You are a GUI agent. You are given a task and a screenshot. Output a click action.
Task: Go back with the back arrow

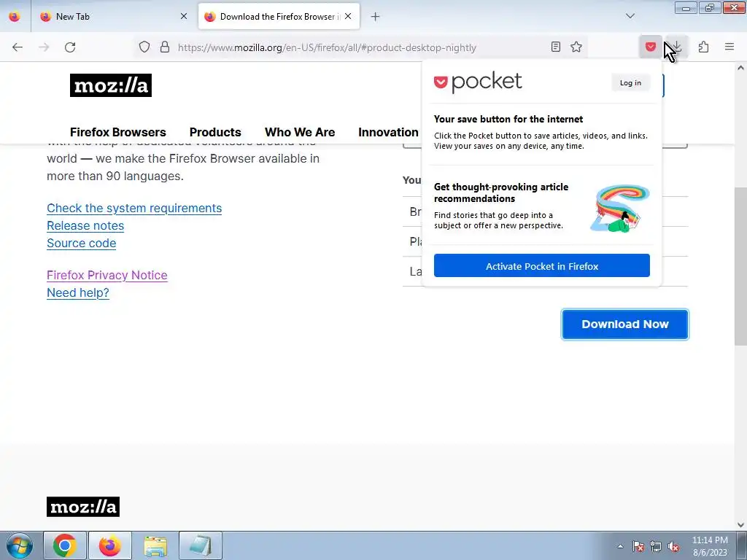18,47
